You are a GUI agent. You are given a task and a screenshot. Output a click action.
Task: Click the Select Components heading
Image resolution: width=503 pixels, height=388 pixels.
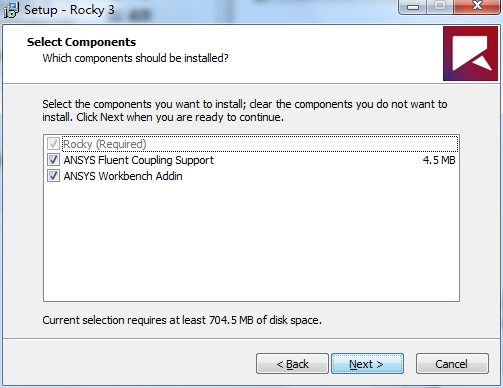(x=81, y=42)
